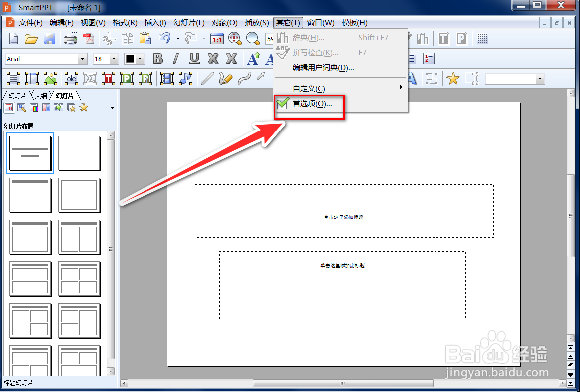Set zoom to actual size 1:1
580x392 pixels.
(x=217, y=38)
